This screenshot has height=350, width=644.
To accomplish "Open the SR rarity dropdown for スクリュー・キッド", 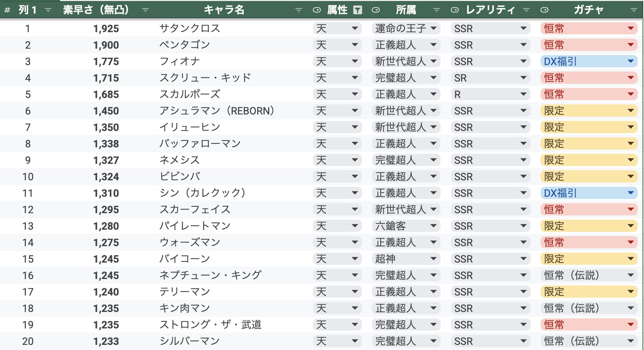I will click(x=491, y=78).
